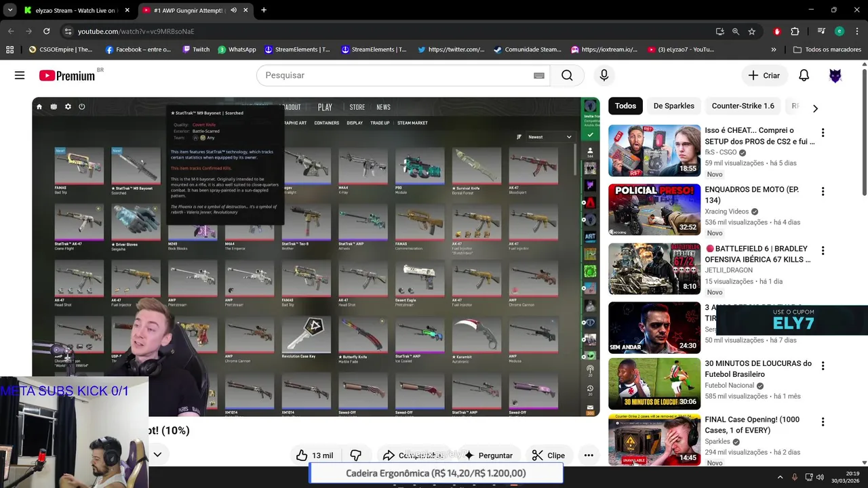Expand the Newest sort dropdown in video

point(548,137)
